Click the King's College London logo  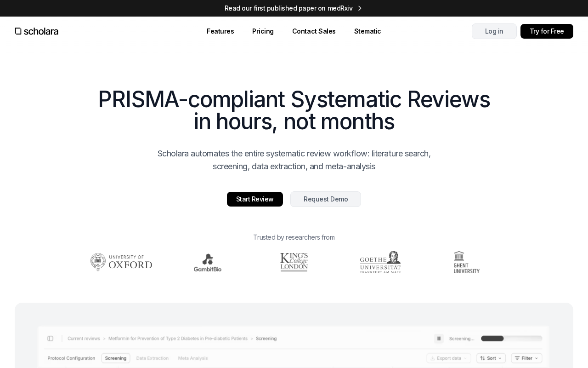tap(294, 262)
